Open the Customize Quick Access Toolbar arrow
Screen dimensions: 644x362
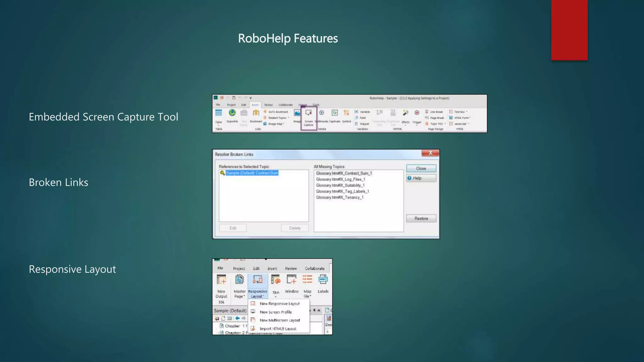[x=251, y=98]
